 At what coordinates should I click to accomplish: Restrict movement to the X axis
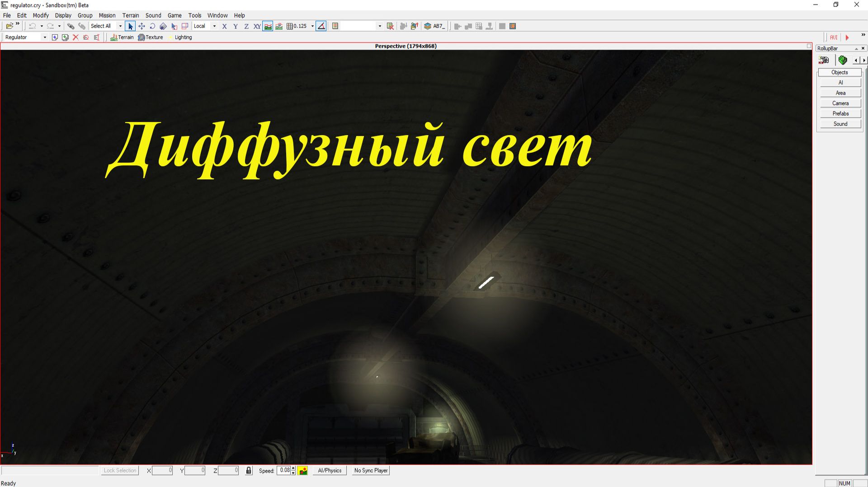pos(224,26)
